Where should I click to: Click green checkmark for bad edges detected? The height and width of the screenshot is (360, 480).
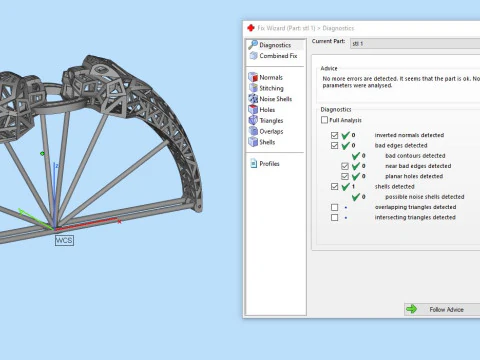346,145
